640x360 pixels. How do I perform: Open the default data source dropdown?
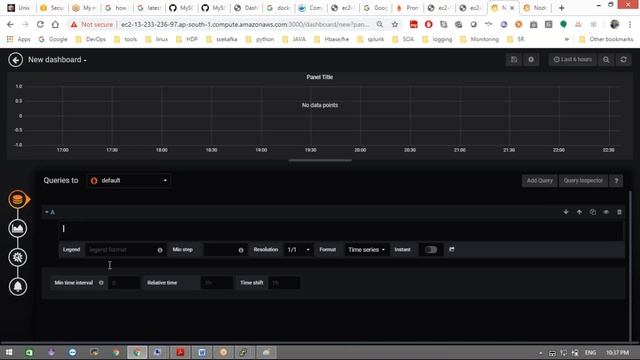point(129,180)
